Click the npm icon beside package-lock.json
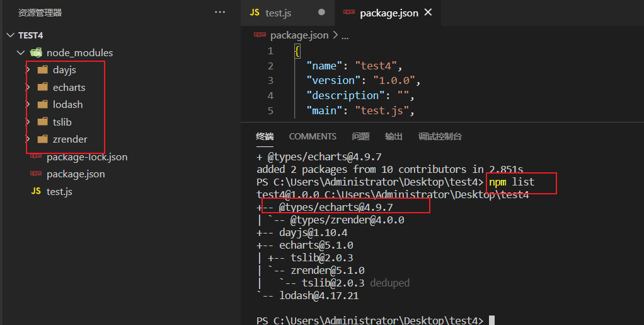The width and height of the screenshot is (644, 325). (36, 157)
